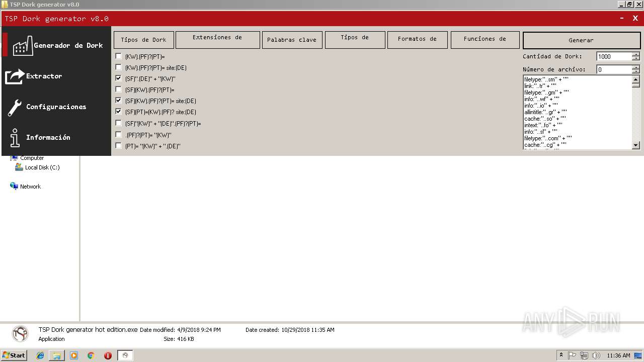Click the Local Disk (C:) drive icon

19,167
